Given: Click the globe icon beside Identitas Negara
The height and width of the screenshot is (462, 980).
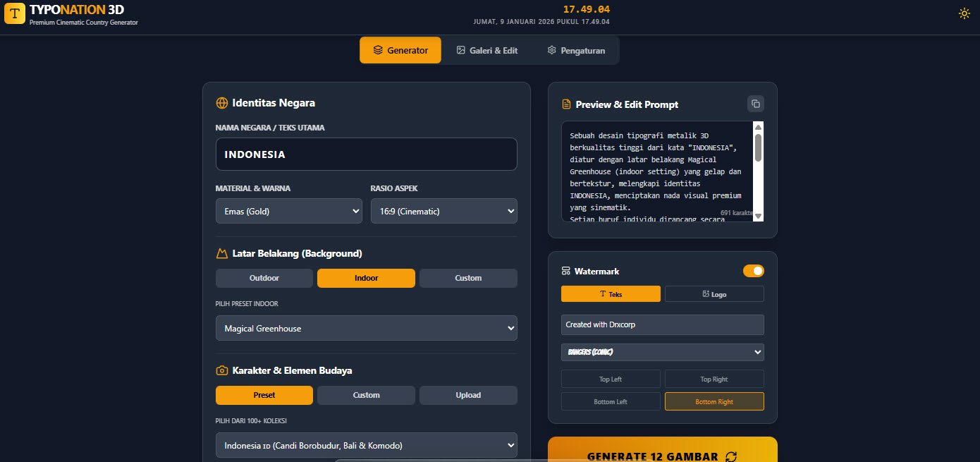Looking at the screenshot, I should (x=221, y=103).
